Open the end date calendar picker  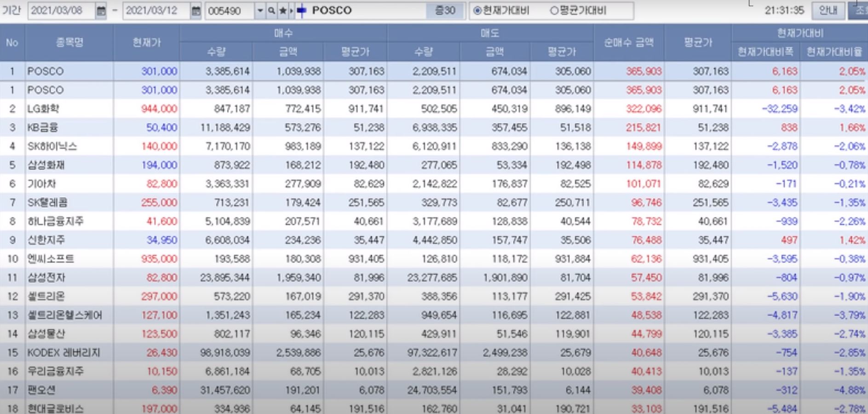pyautogui.click(x=195, y=11)
